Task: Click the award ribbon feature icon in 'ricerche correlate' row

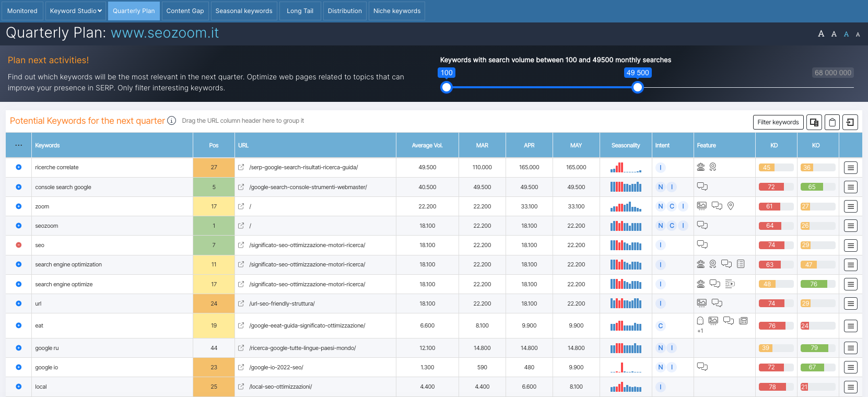Action: (x=713, y=167)
